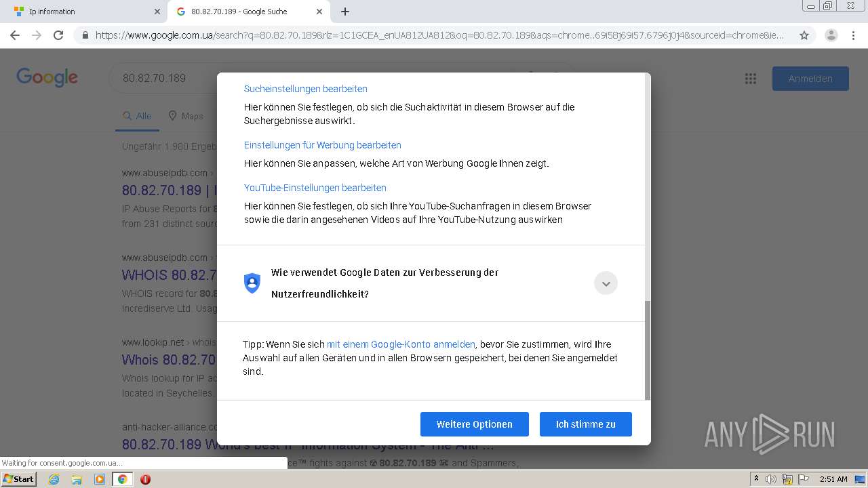Open the Alle search tab
The height and width of the screenshot is (488, 868).
[137, 116]
